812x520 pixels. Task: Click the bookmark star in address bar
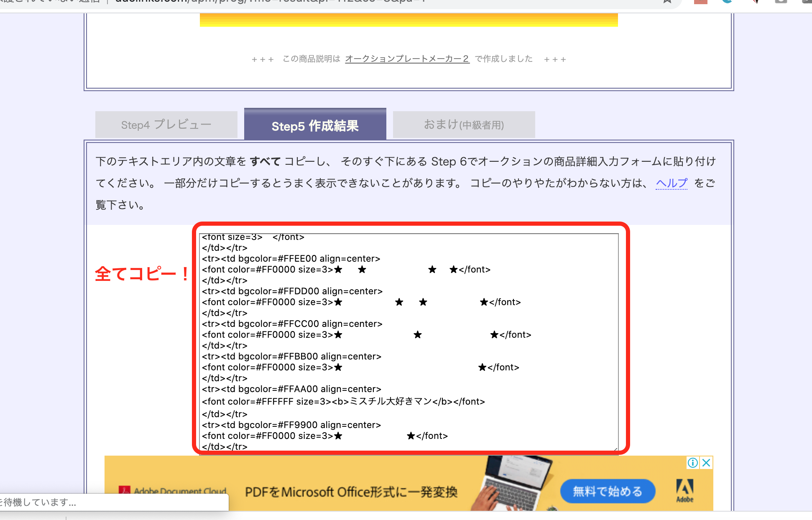pyautogui.click(x=667, y=1)
